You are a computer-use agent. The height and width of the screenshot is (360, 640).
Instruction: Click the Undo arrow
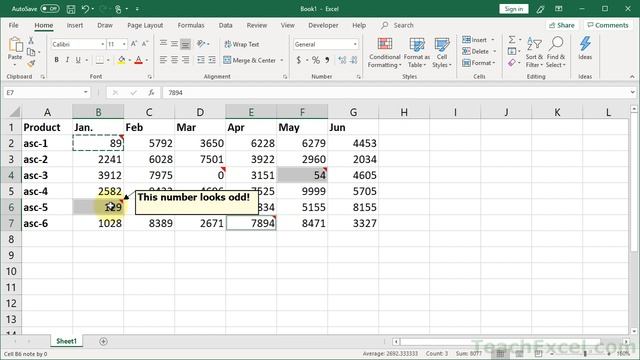pyautogui.click(x=85, y=9)
